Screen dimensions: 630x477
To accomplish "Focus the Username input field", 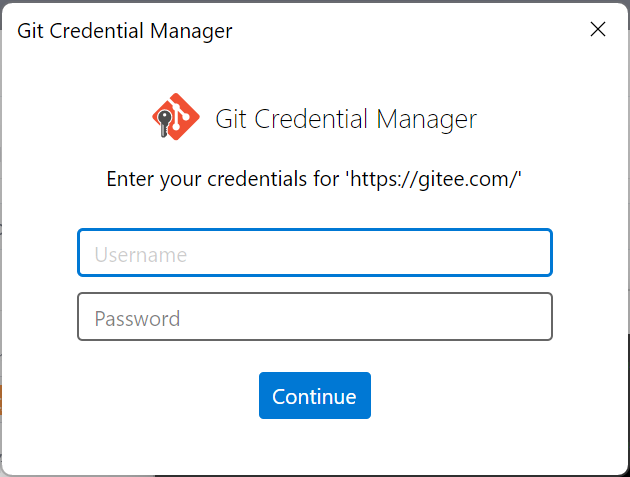I will [314, 253].
